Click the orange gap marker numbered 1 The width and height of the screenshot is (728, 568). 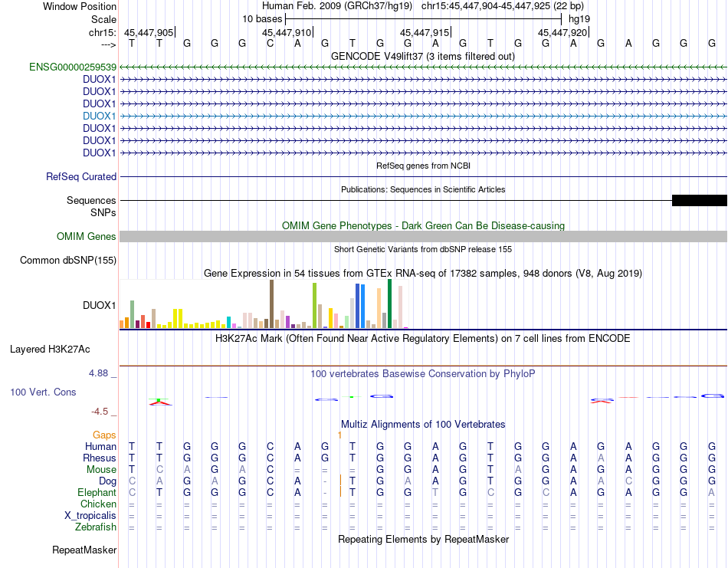(x=339, y=435)
